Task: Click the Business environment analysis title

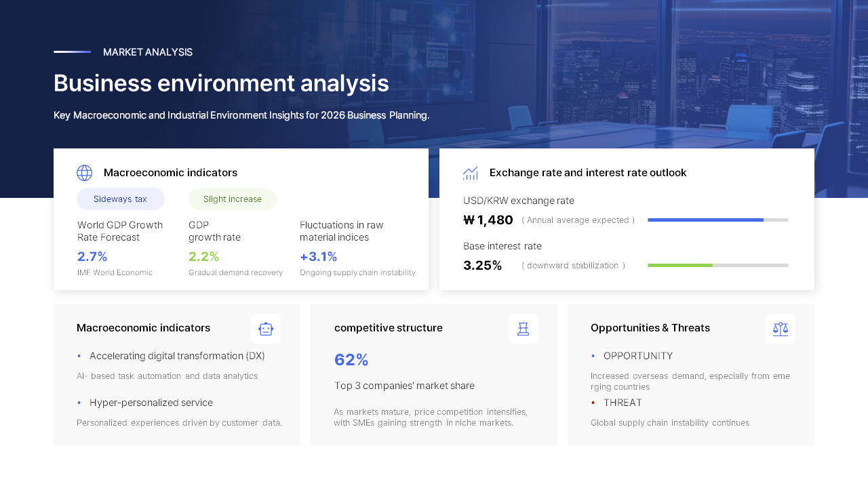Action: [221, 83]
